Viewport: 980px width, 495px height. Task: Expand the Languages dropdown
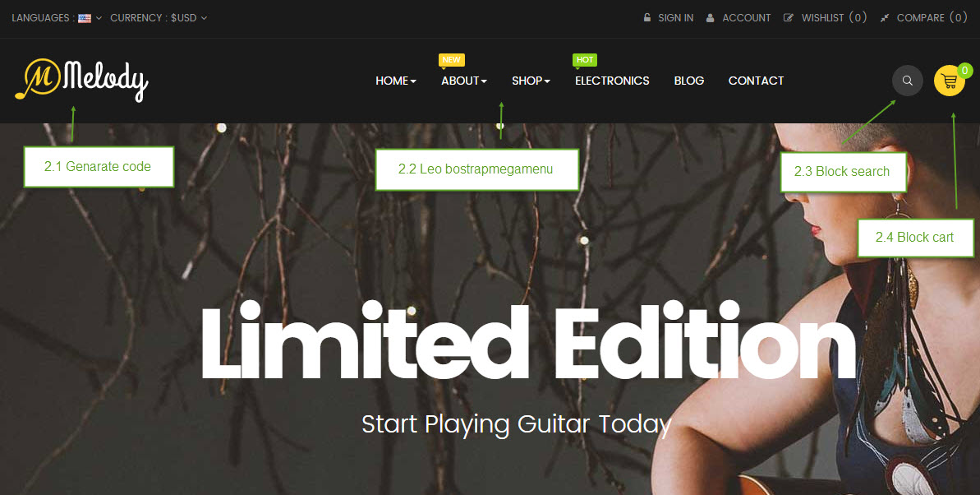pyautogui.click(x=57, y=18)
